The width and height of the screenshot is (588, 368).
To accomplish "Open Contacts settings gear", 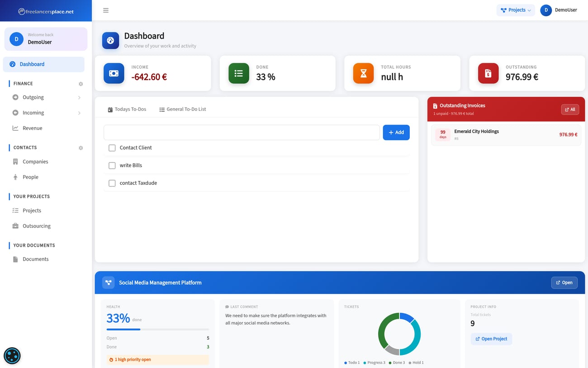I will point(81,148).
